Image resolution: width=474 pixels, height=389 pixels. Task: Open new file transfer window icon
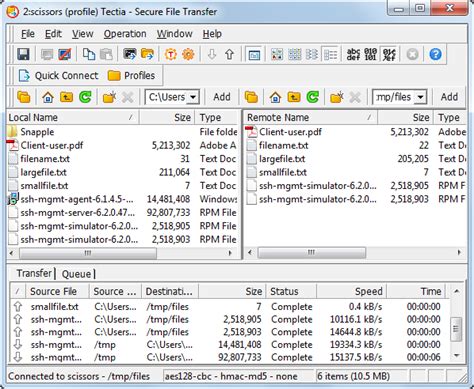(147, 54)
